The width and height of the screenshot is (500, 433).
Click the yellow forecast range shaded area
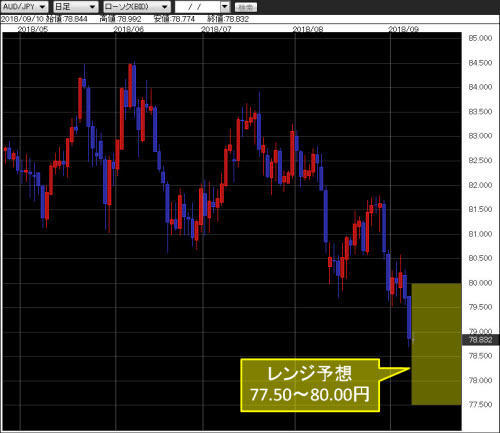tap(437, 344)
